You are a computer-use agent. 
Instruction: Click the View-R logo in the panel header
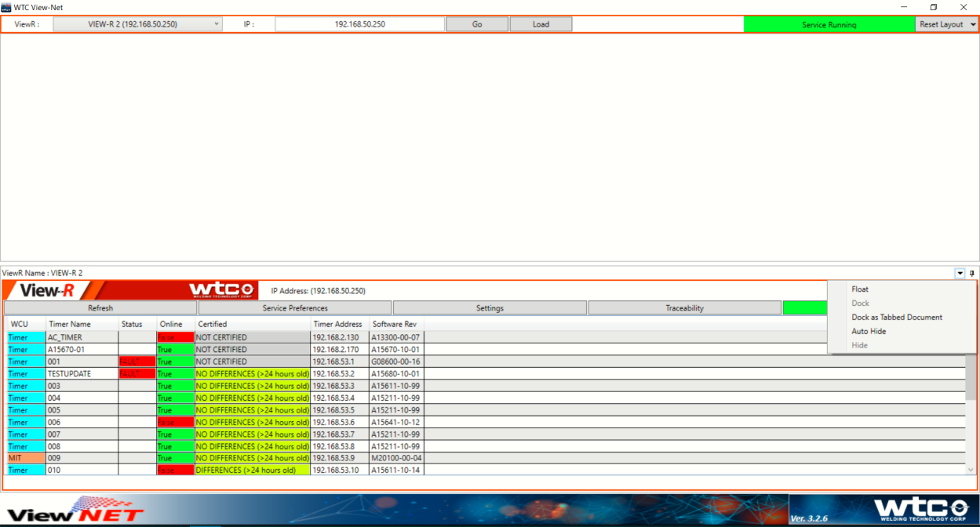click(x=48, y=290)
